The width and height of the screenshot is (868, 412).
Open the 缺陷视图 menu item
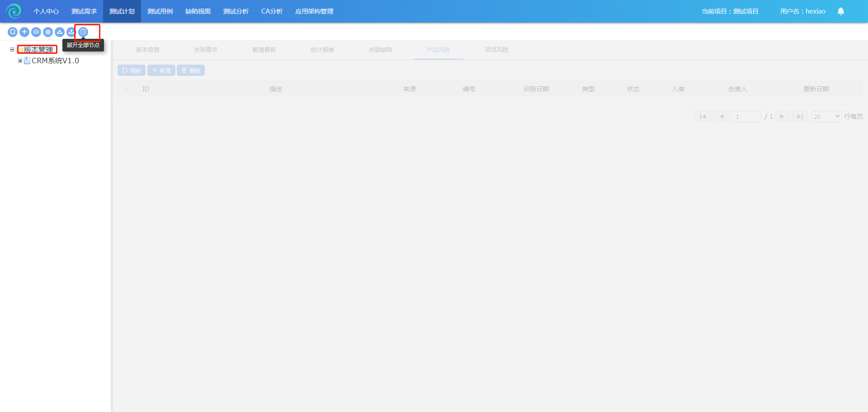198,11
